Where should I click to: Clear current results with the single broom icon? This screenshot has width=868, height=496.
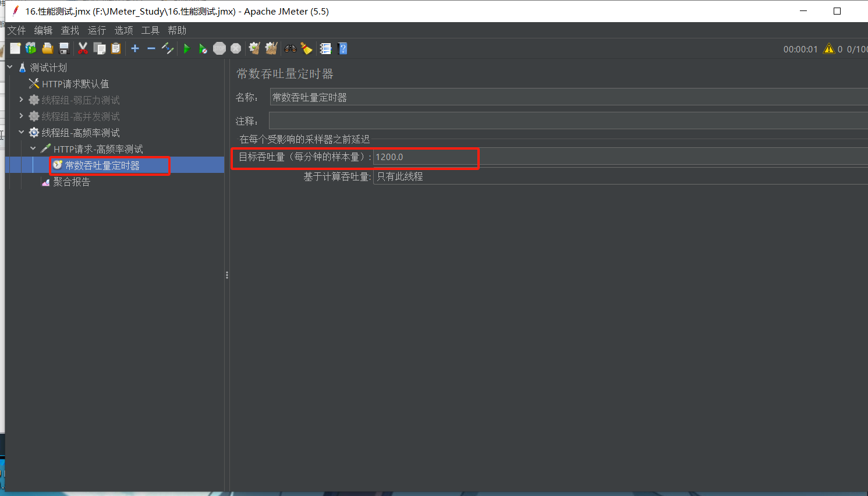[254, 48]
